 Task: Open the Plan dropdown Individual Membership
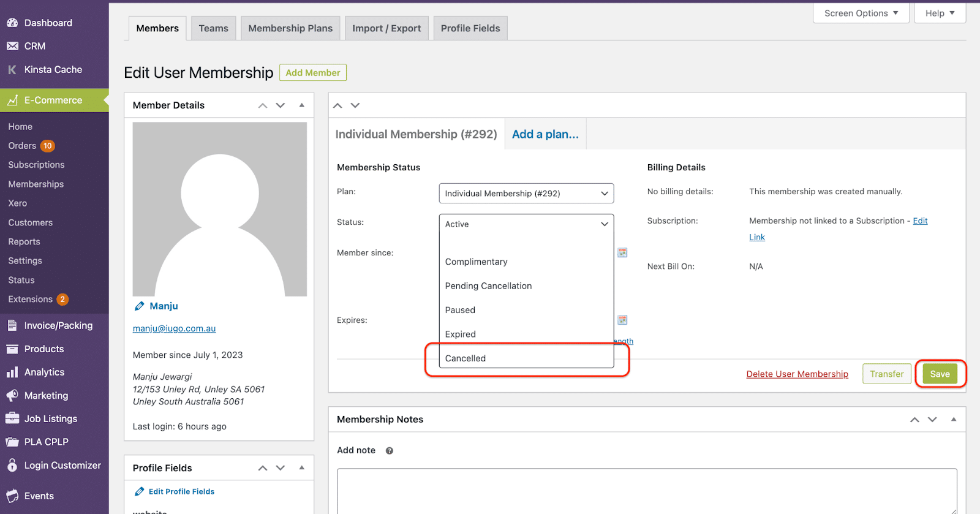coord(526,193)
